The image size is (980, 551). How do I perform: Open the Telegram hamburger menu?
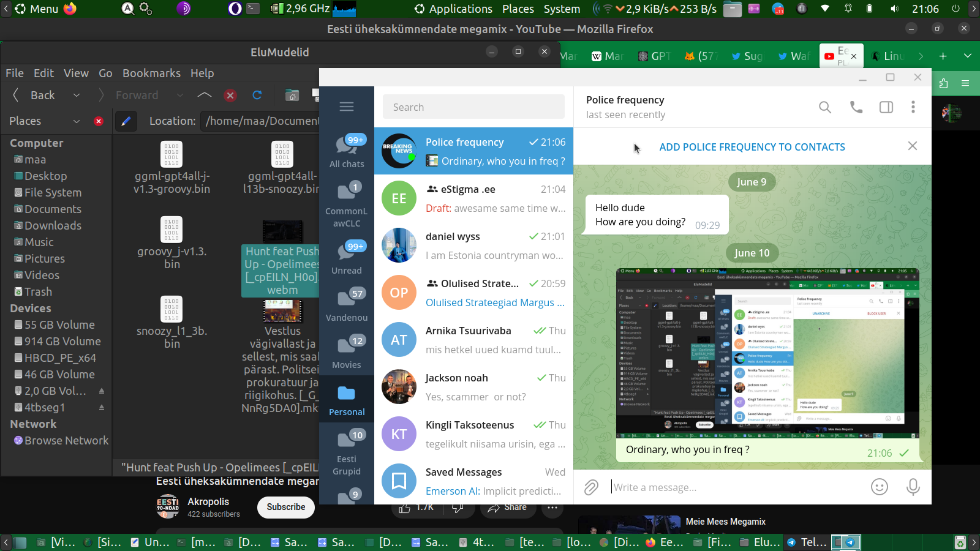pos(347,107)
